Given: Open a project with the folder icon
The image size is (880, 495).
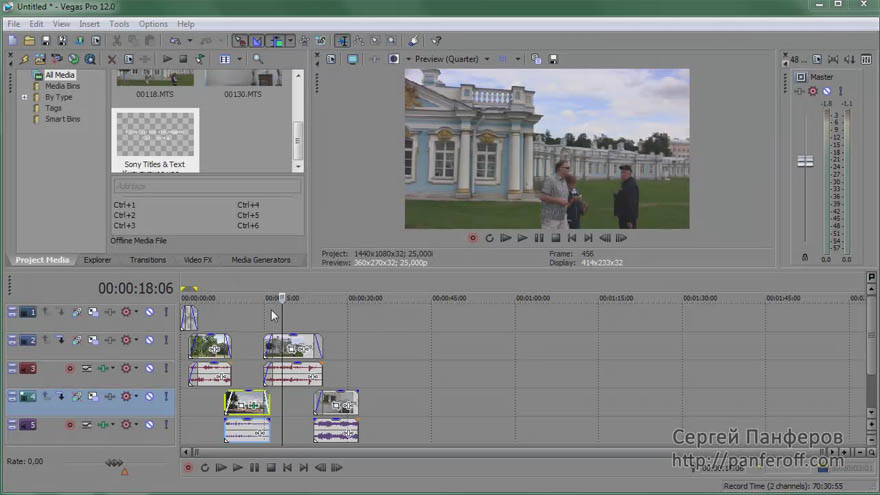Looking at the screenshot, I should (x=29, y=41).
